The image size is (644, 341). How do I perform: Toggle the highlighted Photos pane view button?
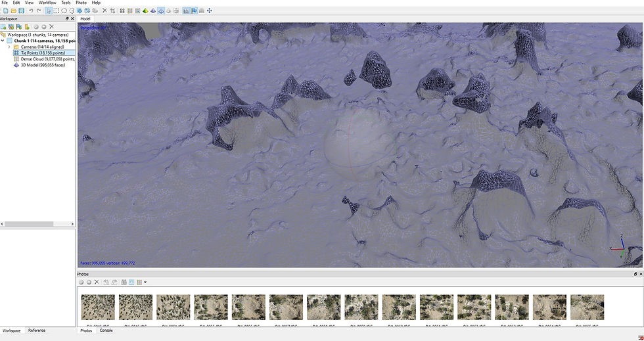(x=131, y=283)
